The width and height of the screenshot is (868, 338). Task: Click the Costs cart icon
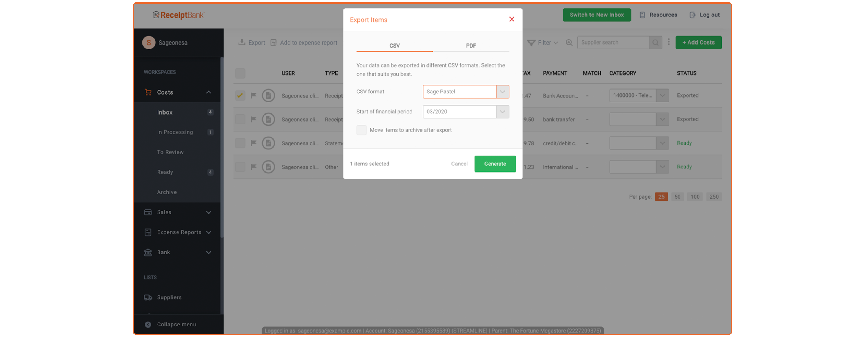coord(148,92)
